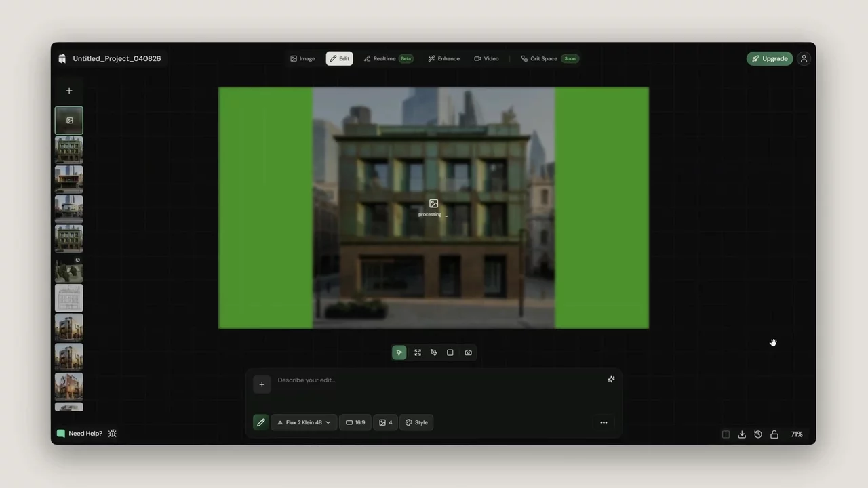Select the processing placeholder thumbnail in sidebar
The width and height of the screenshot is (868, 488).
click(x=69, y=121)
